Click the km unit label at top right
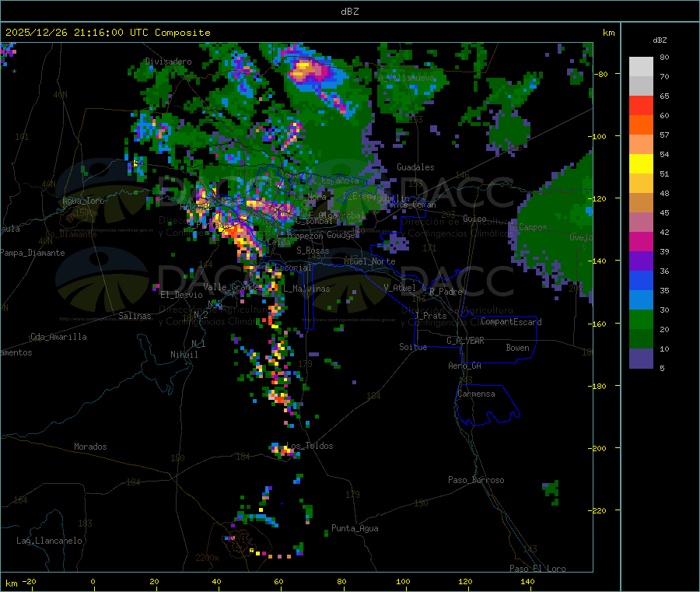Screen dimensions: 700x592 (x=608, y=33)
